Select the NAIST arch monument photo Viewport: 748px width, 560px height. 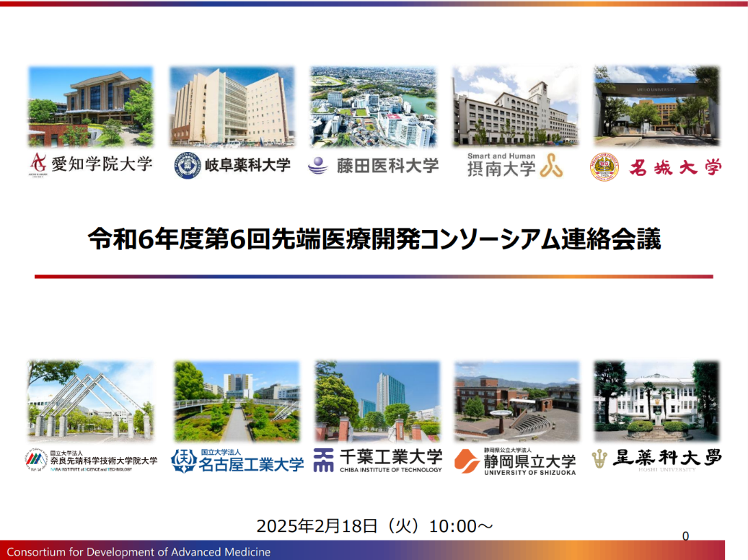click(91, 401)
